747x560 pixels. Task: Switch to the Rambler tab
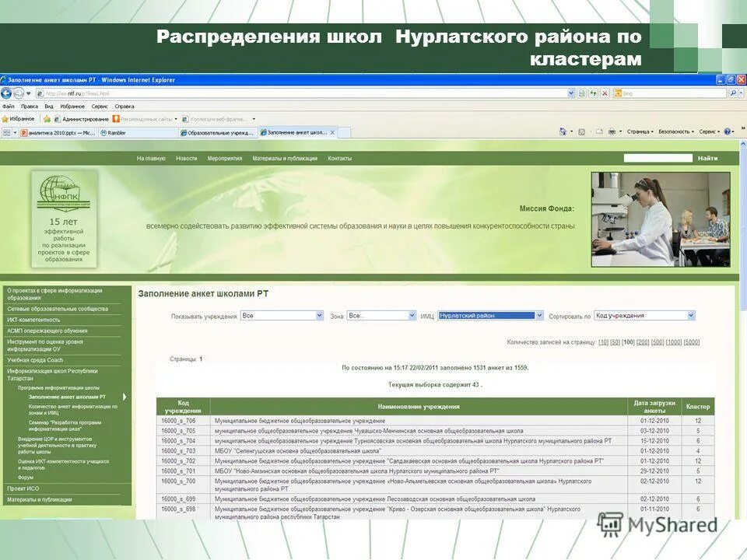117,132
